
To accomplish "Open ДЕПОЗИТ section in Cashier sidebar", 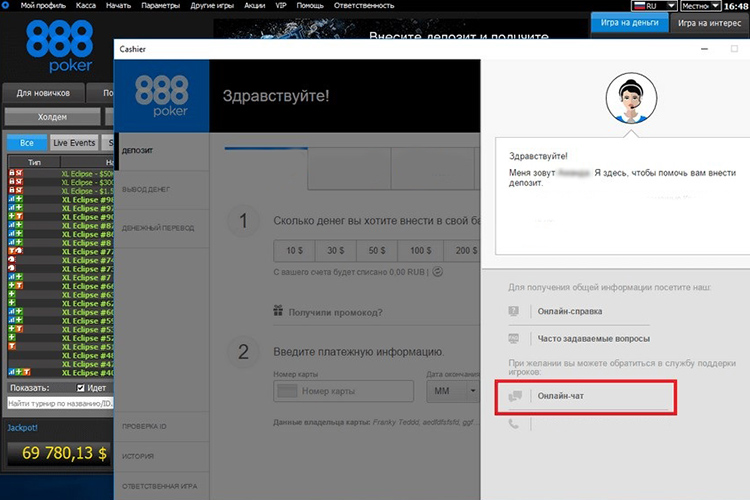I will [162, 151].
